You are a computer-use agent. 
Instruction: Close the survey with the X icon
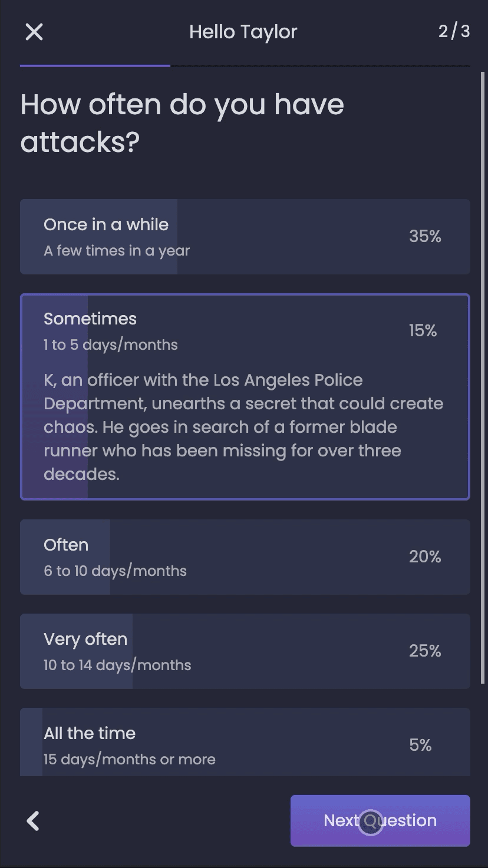34,32
